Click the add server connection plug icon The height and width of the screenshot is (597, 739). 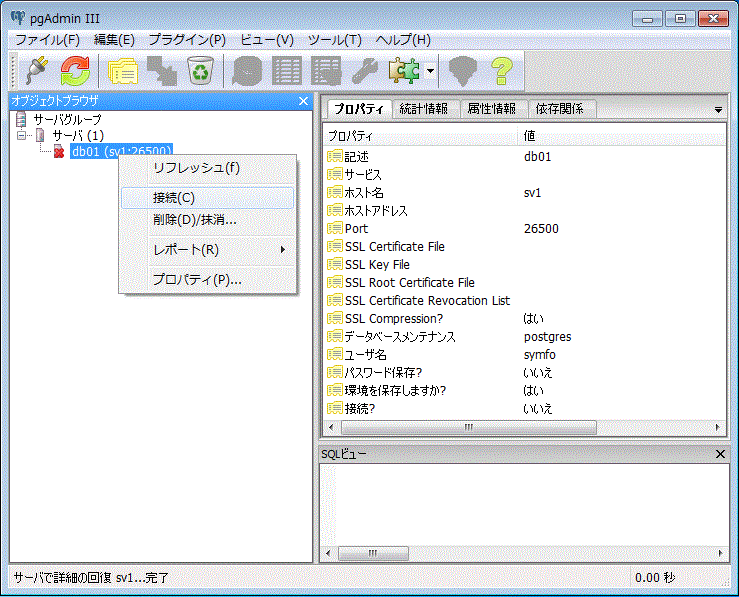pyautogui.click(x=37, y=71)
